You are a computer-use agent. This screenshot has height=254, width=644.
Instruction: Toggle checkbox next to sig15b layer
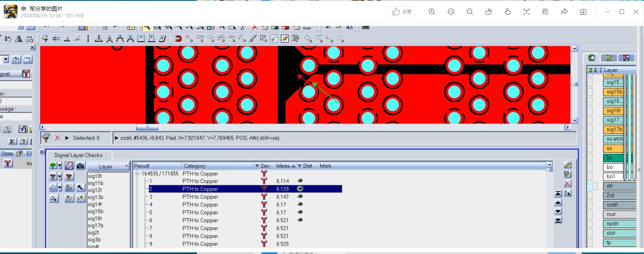pos(590,92)
